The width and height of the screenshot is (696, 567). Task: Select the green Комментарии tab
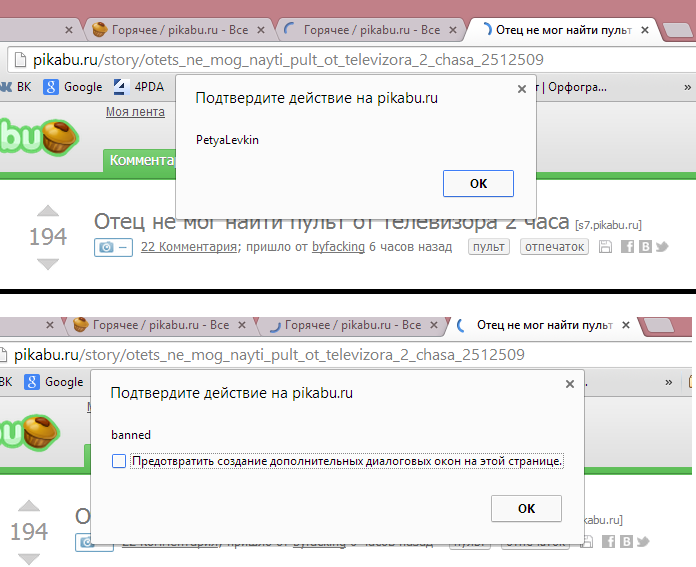pyautogui.click(x=140, y=160)
